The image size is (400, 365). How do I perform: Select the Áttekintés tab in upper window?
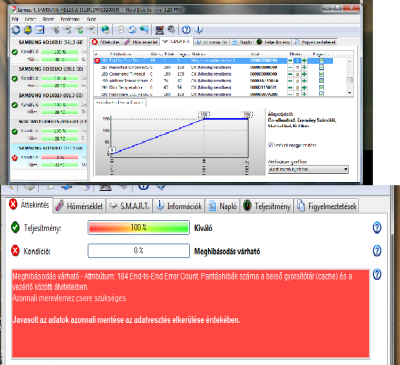click(x=106, y=42)
